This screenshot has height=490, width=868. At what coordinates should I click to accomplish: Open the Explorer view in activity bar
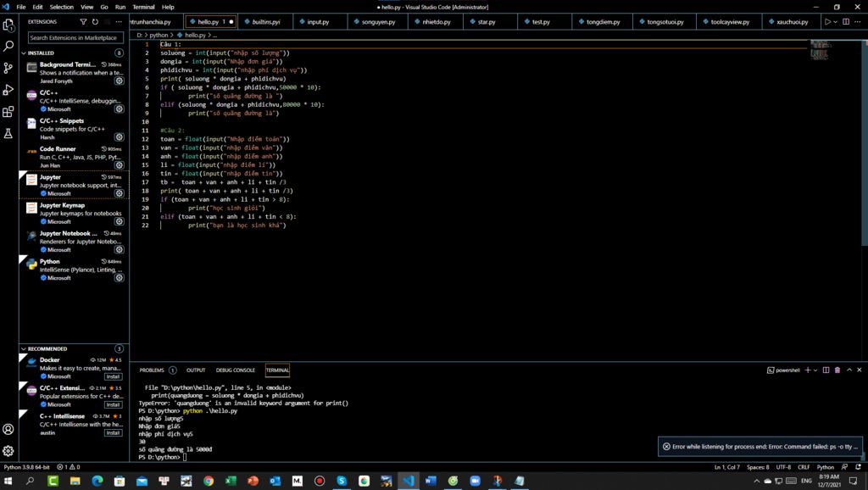pos(8,25)
